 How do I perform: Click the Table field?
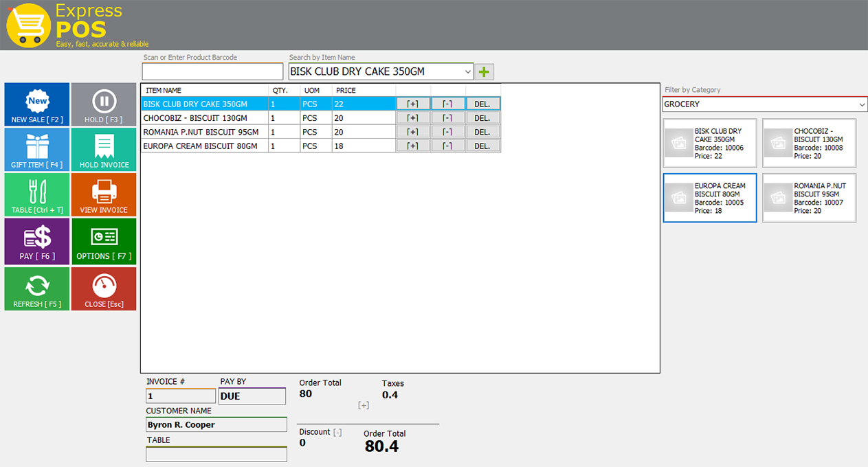point(216,454)
